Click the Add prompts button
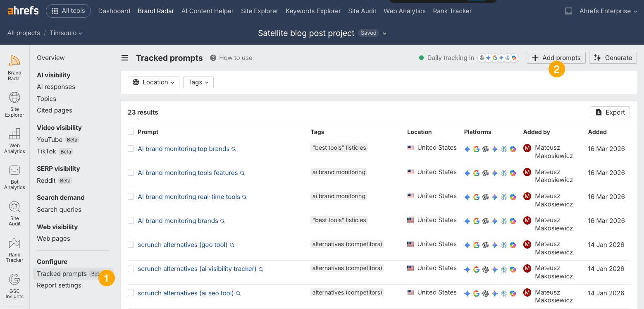Image resolution: width=644 pixels, height=309 pixels. coord(556,58)
